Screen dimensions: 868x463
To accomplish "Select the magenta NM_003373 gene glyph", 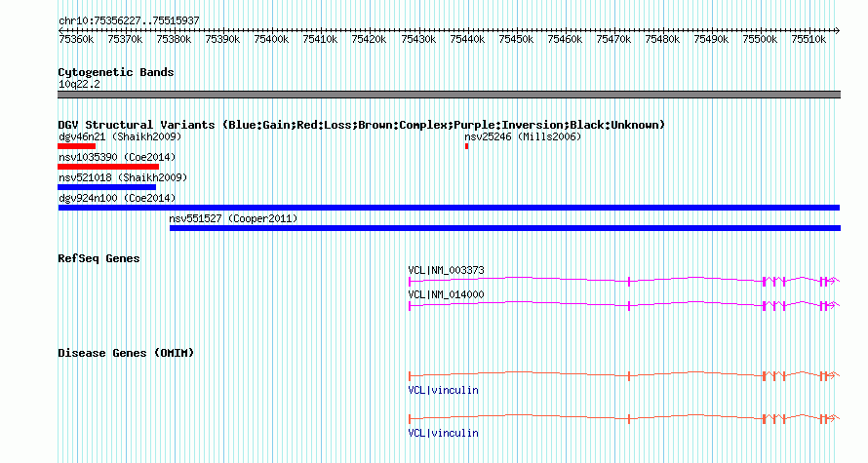I will (624, 282).
